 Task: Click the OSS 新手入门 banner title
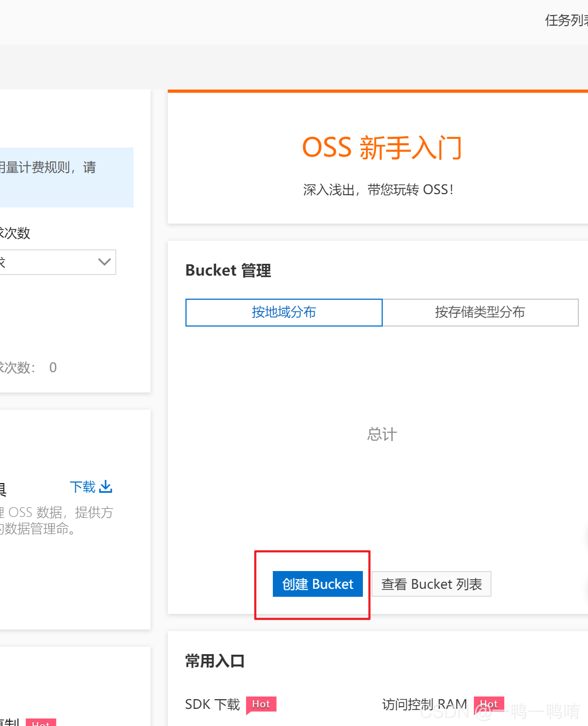382,147
